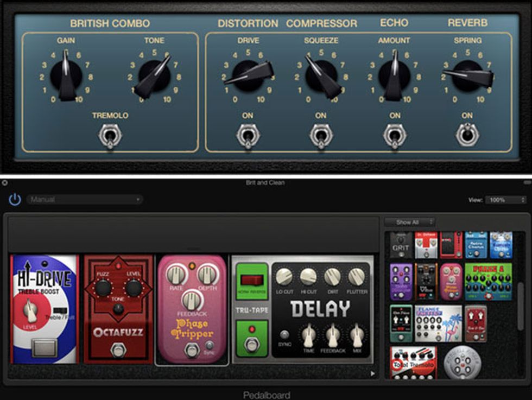Click the Depth knob on Phase Tripper
Viewport: 532px width, 400px height.
pyautogui.click(x=207, y=275)
